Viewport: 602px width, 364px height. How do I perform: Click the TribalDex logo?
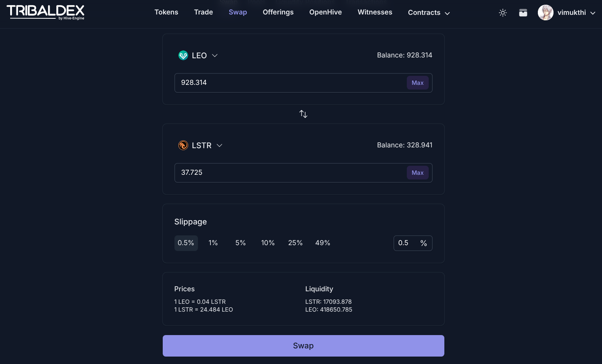tap(45, 12)
